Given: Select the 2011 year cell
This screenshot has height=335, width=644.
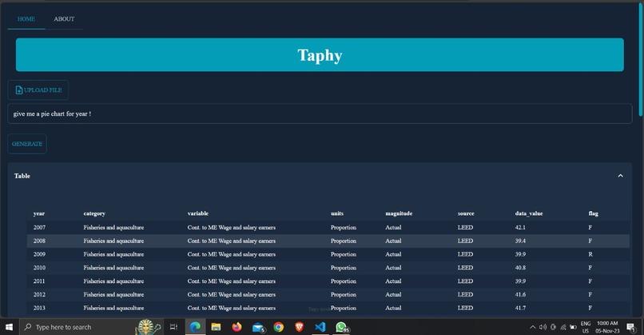Looking at the screenshot, I should (39, 281).
